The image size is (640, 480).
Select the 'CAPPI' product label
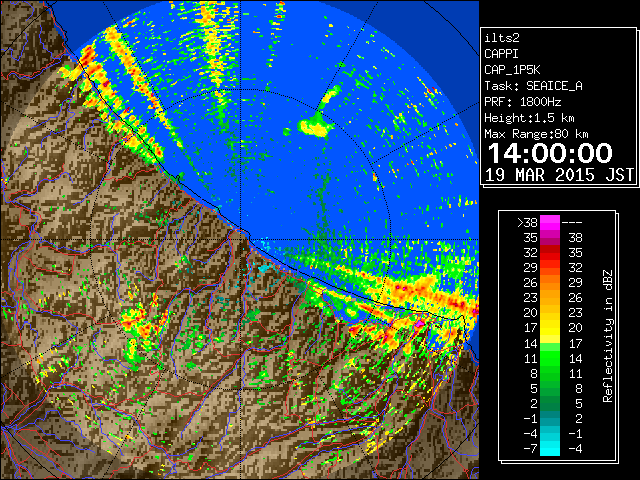[x=501, y=54]
